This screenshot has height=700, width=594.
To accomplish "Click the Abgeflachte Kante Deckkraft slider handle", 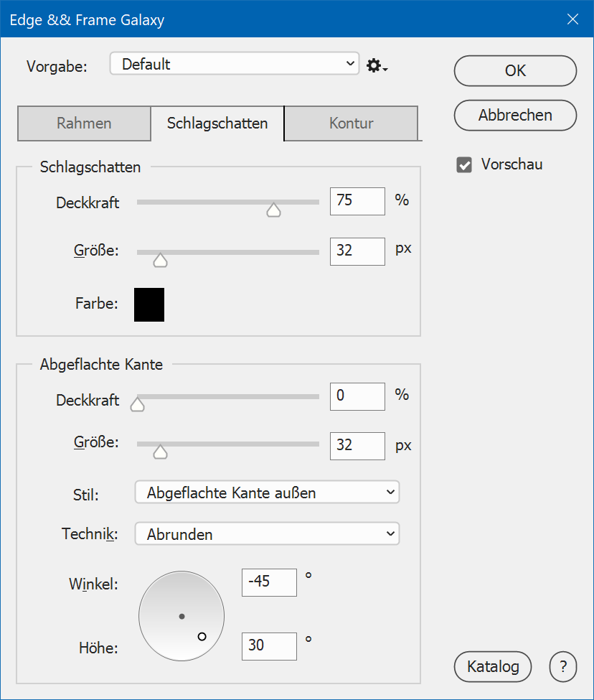I will point(137,405).
